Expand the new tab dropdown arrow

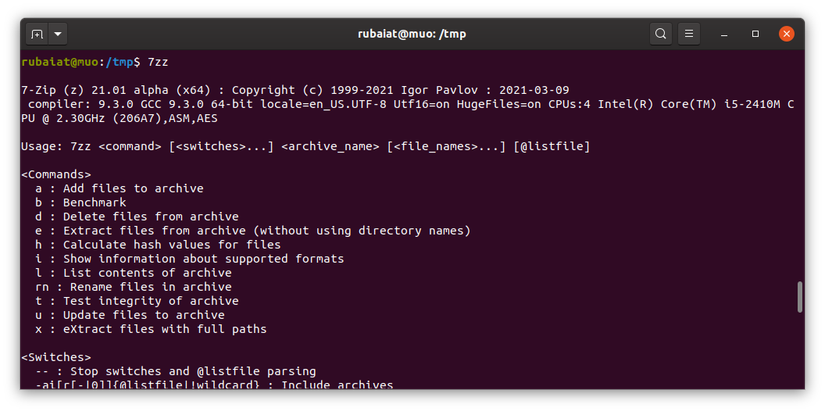pos(58,34)
